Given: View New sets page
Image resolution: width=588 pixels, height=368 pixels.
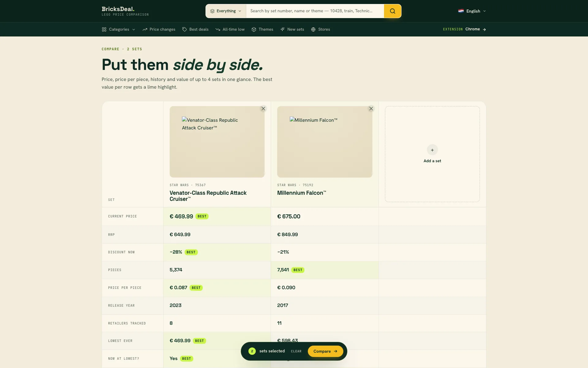Looking at the screenshot, I should tap(292, 29).
